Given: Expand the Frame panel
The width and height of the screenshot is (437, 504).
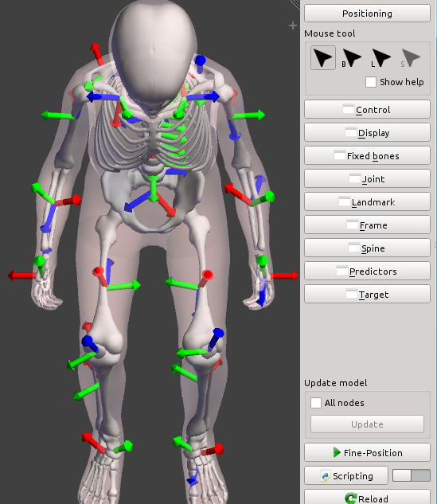Looking at the screenshot, I should pyautogui.click(x=367, y=225).
